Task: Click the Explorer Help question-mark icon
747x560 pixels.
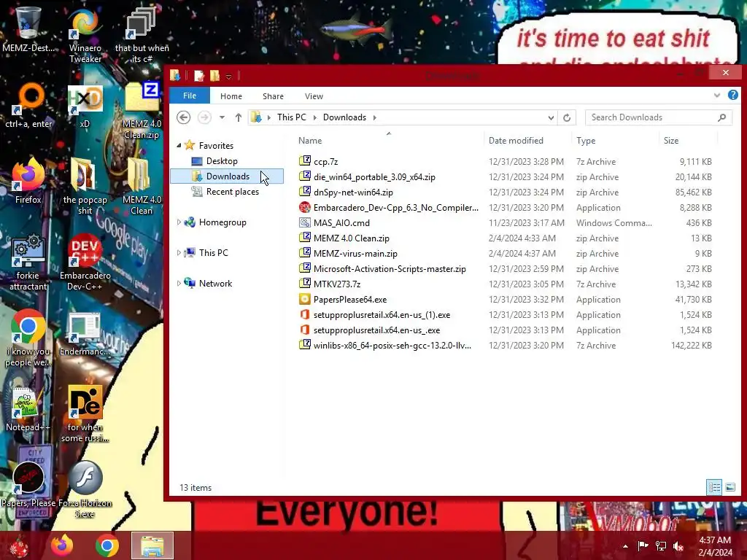Action: (732, 96)
